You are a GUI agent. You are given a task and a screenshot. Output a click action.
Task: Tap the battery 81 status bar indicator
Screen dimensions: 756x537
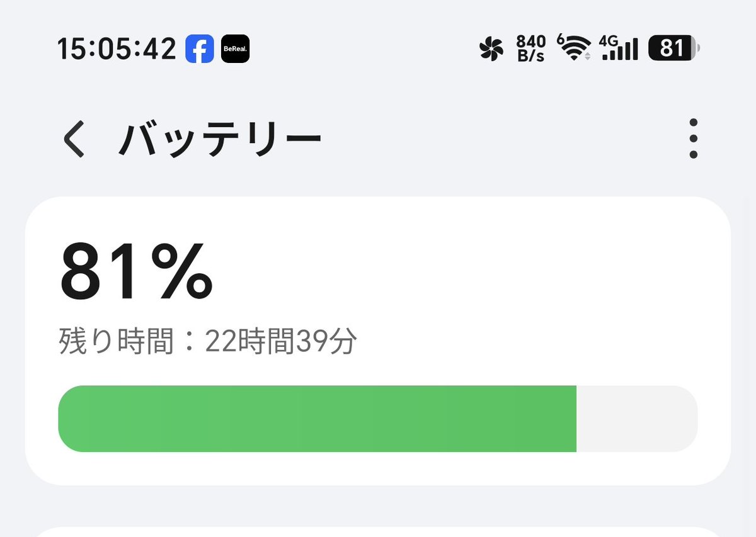673,48
